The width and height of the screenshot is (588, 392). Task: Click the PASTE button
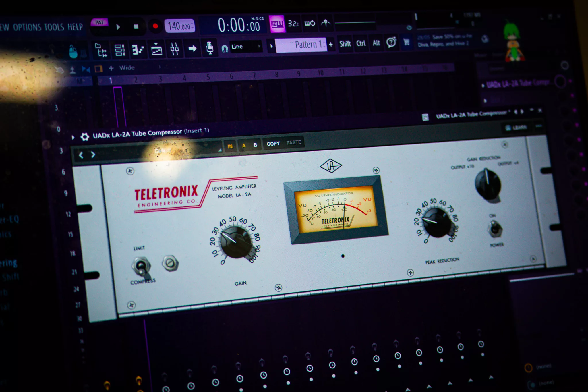click(x=294, y=142)
